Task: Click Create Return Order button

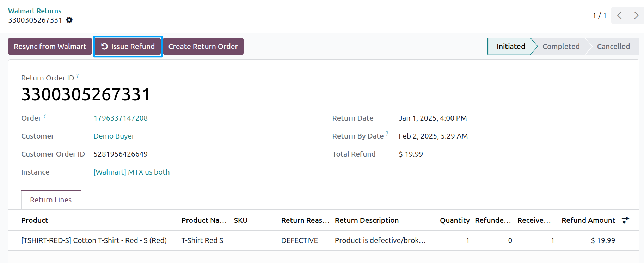Action: [x=203, y=47]
